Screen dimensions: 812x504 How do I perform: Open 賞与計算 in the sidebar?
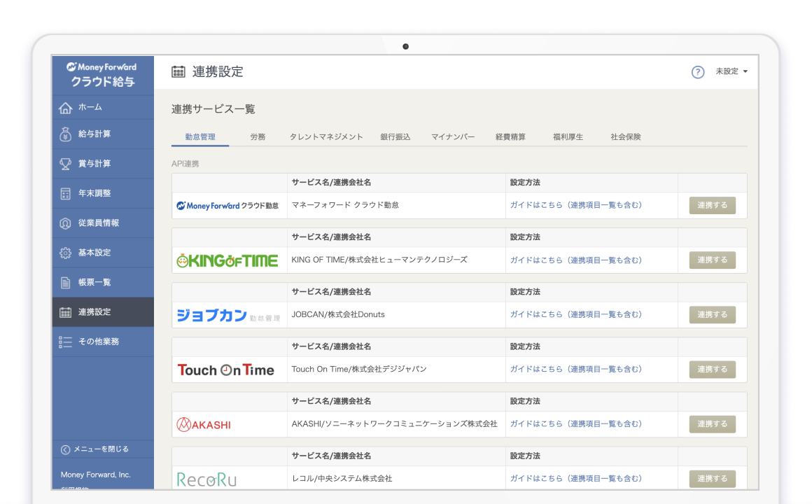[103, 164]
